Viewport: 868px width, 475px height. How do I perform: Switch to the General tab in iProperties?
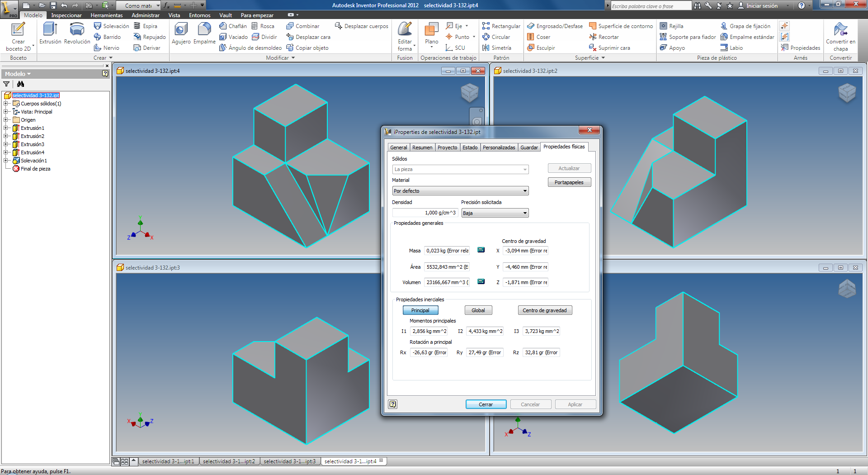[x=399, y=147]
